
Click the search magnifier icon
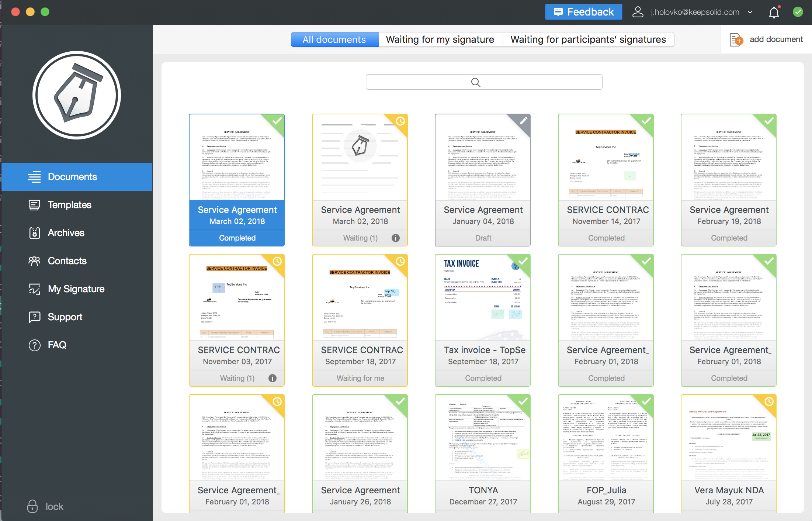point(476,82)
